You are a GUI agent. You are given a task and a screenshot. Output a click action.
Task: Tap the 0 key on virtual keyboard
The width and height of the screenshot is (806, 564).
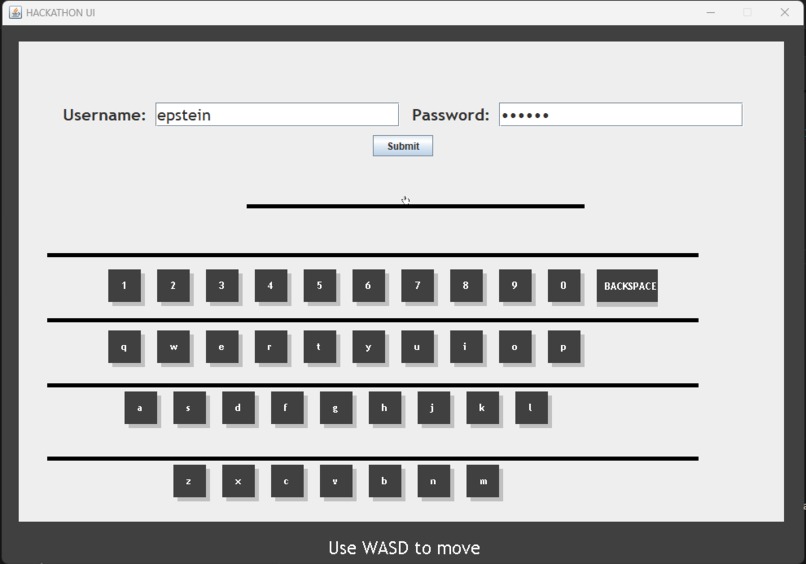[x=564, y=286]
